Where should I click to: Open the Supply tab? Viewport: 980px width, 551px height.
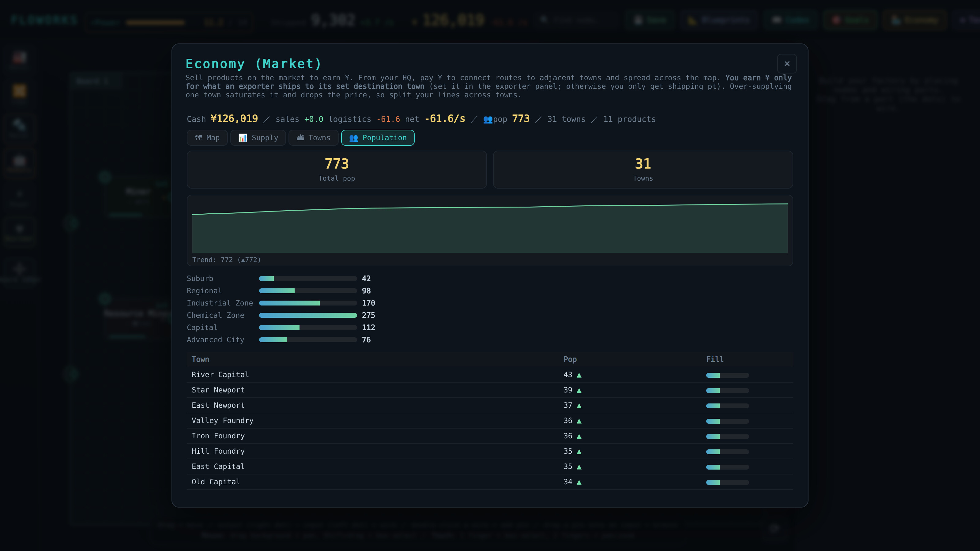click(258, 138)
